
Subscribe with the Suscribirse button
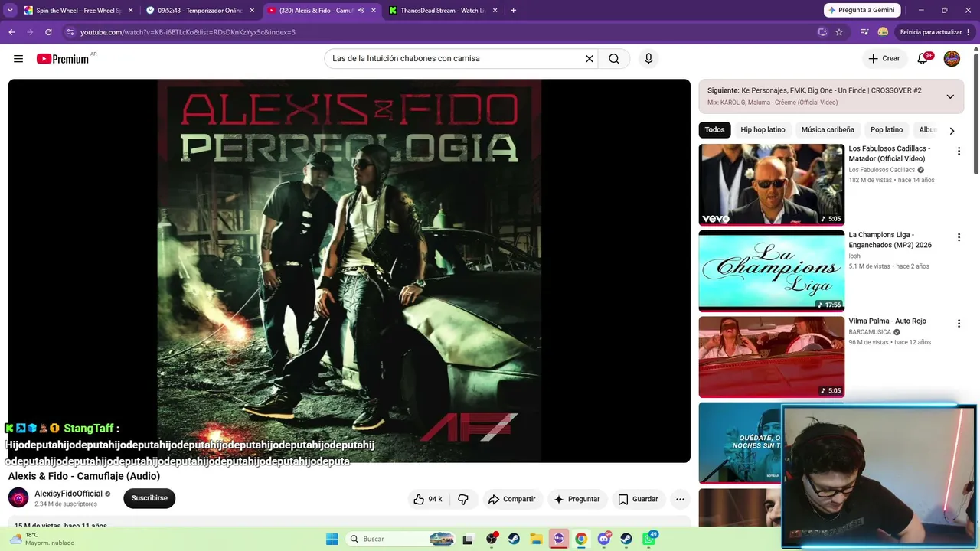[149, 498]
